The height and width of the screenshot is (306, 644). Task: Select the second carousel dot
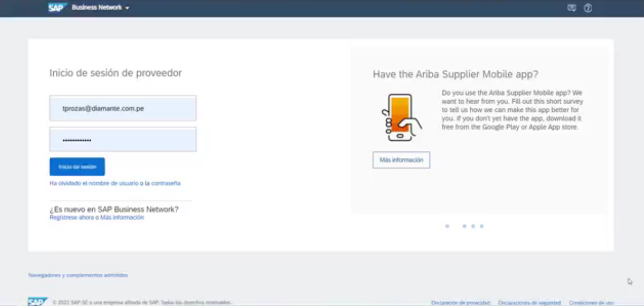click(464, 226)
